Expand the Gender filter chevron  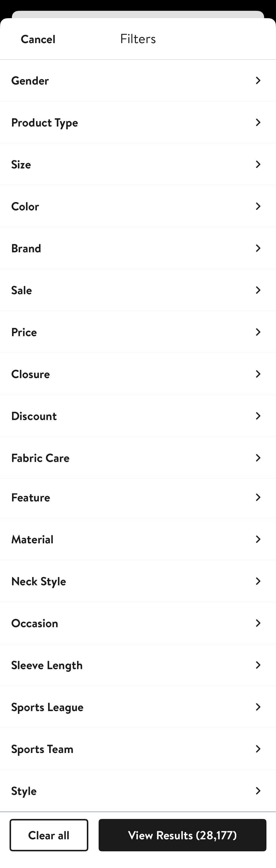coord(258,80)
